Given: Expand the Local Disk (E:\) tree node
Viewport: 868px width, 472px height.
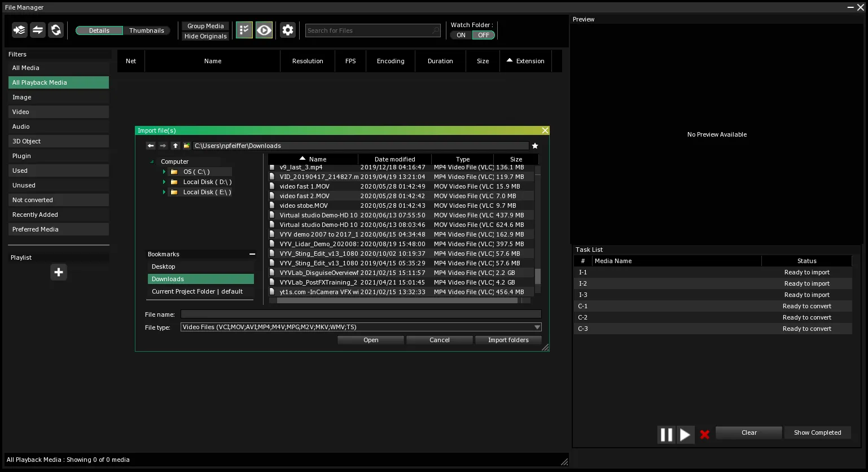Looking at the screenshot, I should tap(164, 192).
